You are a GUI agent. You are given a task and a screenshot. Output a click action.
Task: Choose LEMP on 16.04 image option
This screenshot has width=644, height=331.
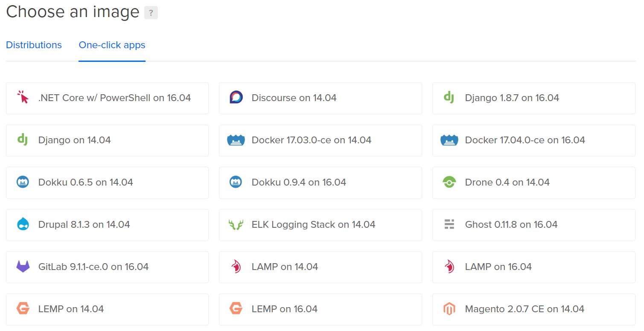321,309
